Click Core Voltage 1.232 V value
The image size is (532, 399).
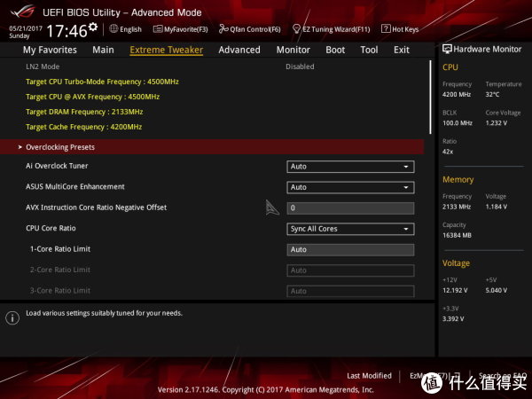pyautogui.click(x=496, y=123)
